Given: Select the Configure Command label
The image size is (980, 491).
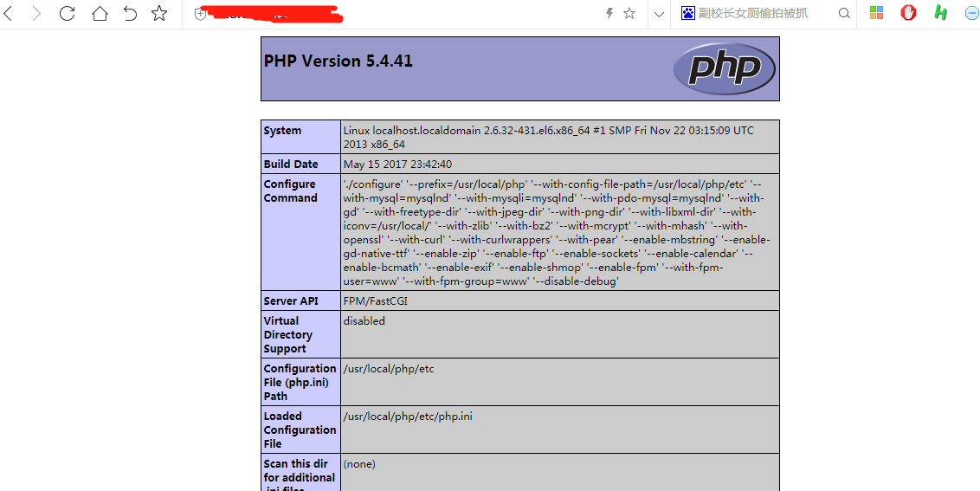Looking at the screenshot, I should (291, 191).
